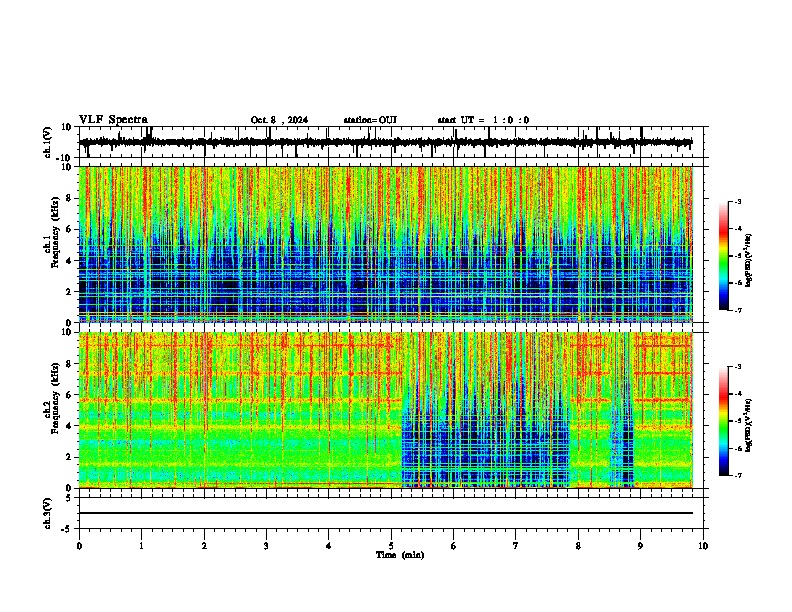This screenshot has width=792, height=612.
Task: Click the 2-minute tick label on Time axis
Action: pyautogui.click(x=204, y=546)
